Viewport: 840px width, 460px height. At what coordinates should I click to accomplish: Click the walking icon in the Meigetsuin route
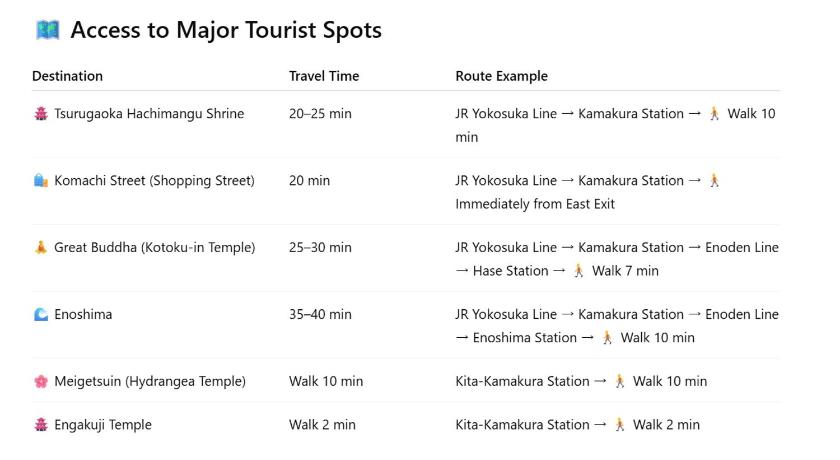click(620, 381)
